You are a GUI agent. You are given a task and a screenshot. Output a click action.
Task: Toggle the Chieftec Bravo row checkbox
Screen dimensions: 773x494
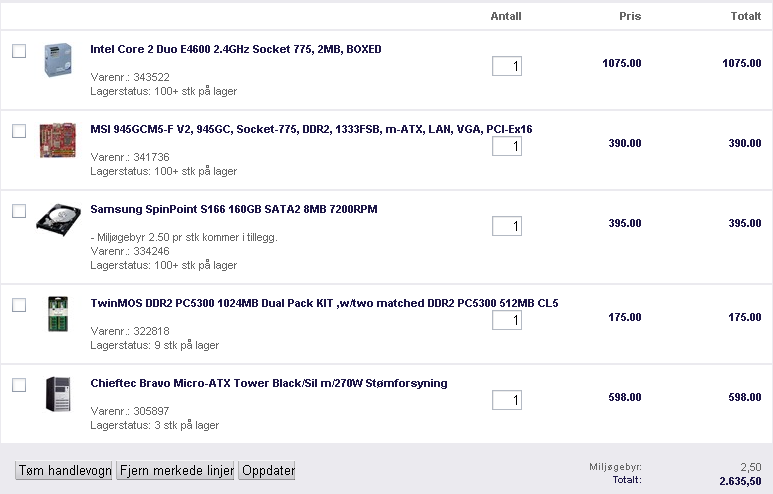[x=19, y=385]
